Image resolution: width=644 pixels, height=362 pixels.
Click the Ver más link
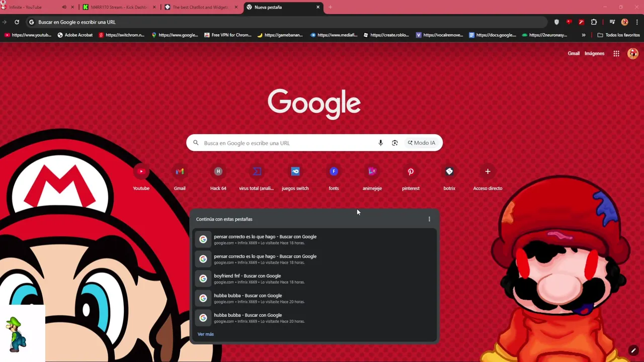[206, 334]
